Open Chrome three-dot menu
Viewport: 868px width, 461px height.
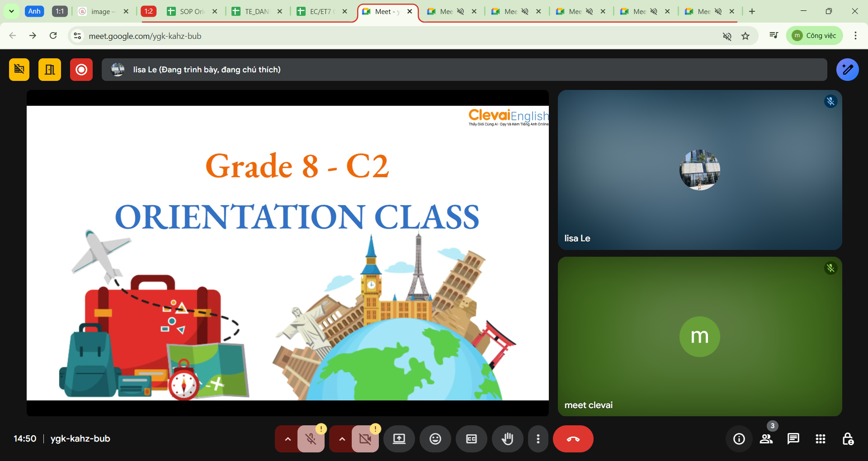coord(855,36)
